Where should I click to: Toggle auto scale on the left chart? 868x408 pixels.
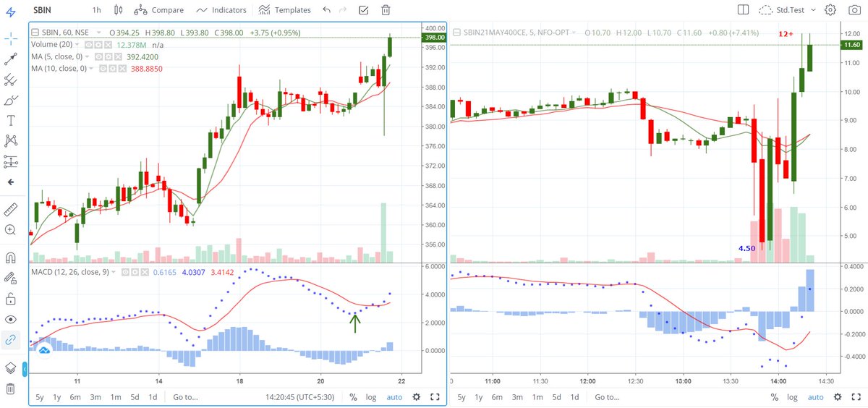pyautogui.click(x=394, y=396)
